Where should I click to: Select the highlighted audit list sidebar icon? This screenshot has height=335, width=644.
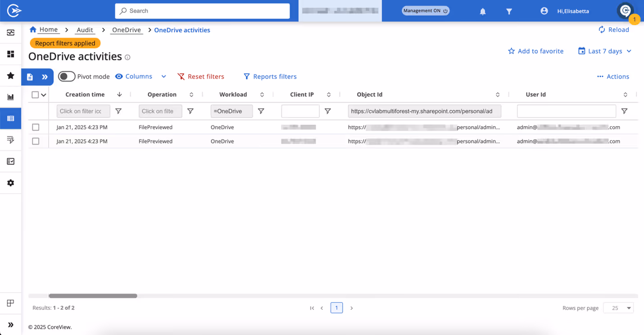10,118
